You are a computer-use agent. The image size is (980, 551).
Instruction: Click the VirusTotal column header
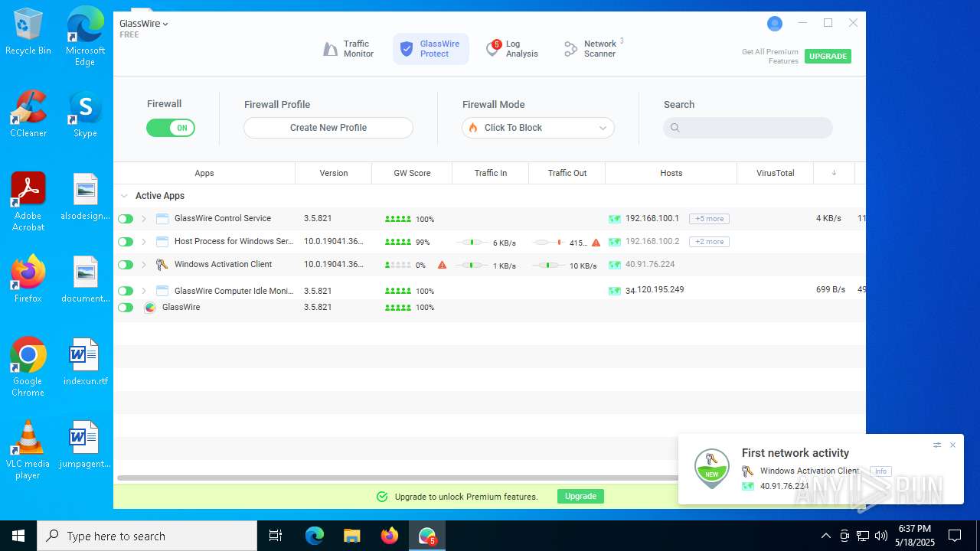(776, 173)
